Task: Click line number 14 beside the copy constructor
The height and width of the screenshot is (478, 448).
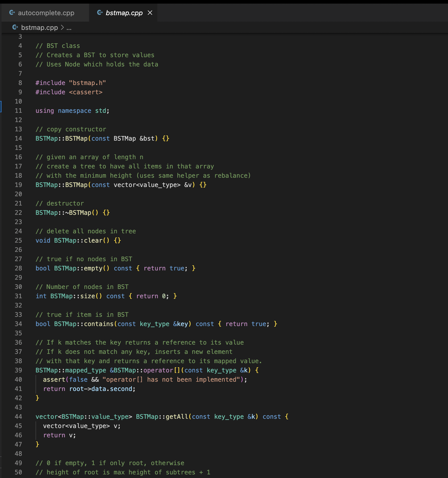Action: click(x=18, y=138)
